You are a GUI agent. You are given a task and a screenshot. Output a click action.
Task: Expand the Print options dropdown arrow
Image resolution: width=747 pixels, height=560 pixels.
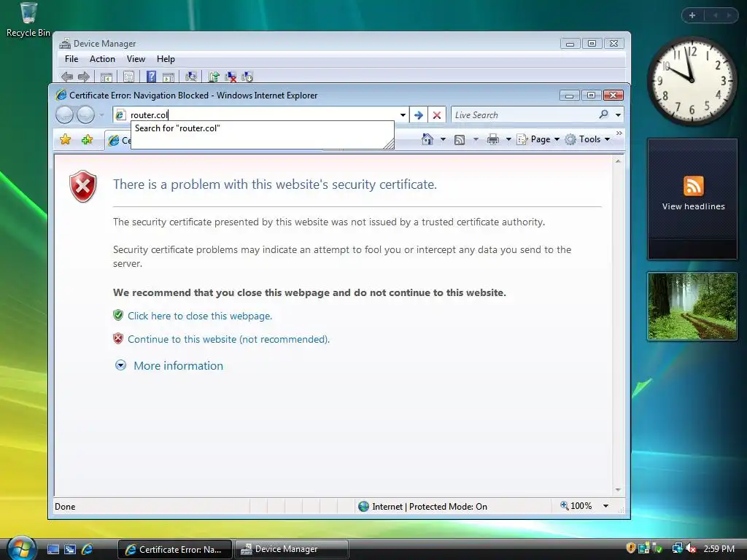tap(508, 139)
